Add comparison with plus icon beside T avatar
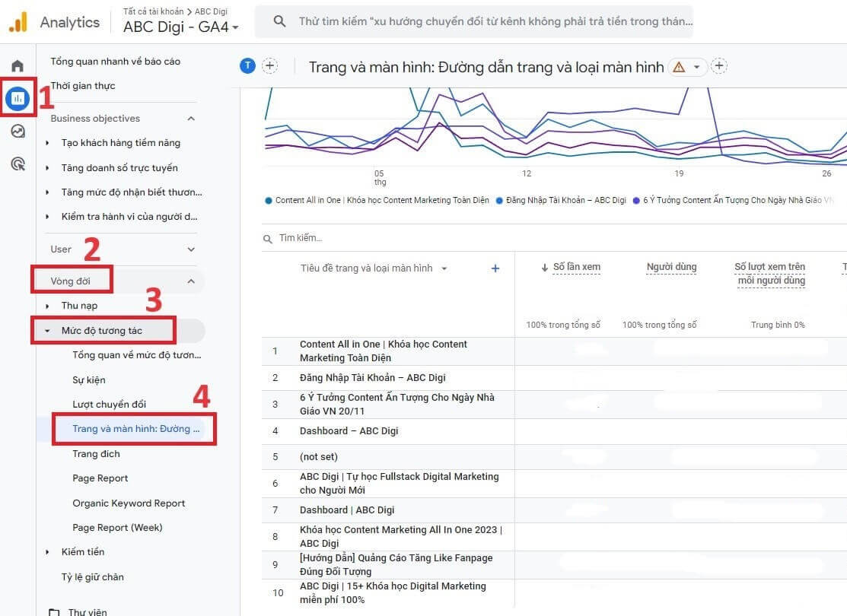 click(x=269, y=66)
